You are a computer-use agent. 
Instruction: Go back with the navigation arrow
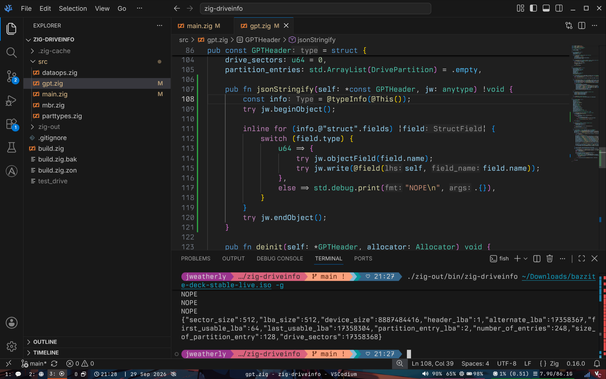click(x=177, y=8)
